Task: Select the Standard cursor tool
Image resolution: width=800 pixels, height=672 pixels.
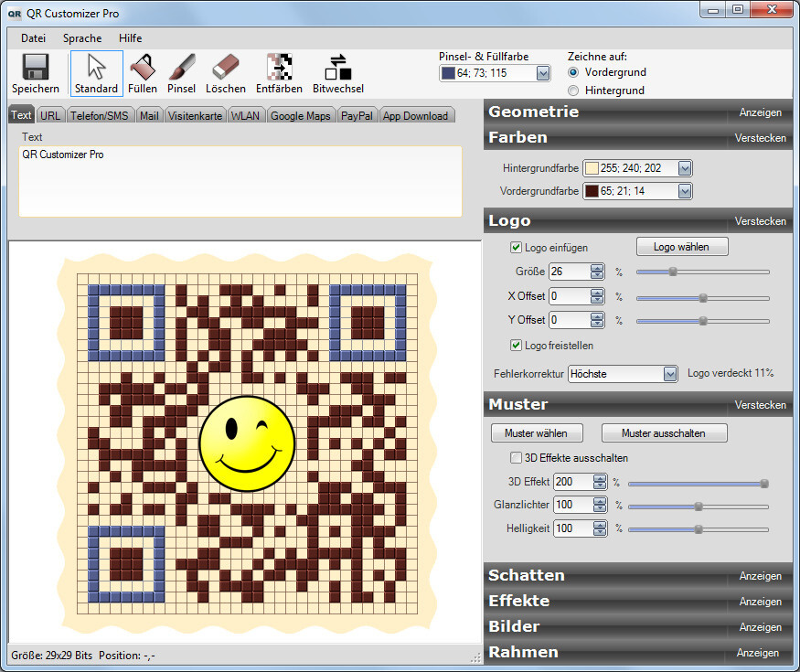Action: [x=96, y=73]
